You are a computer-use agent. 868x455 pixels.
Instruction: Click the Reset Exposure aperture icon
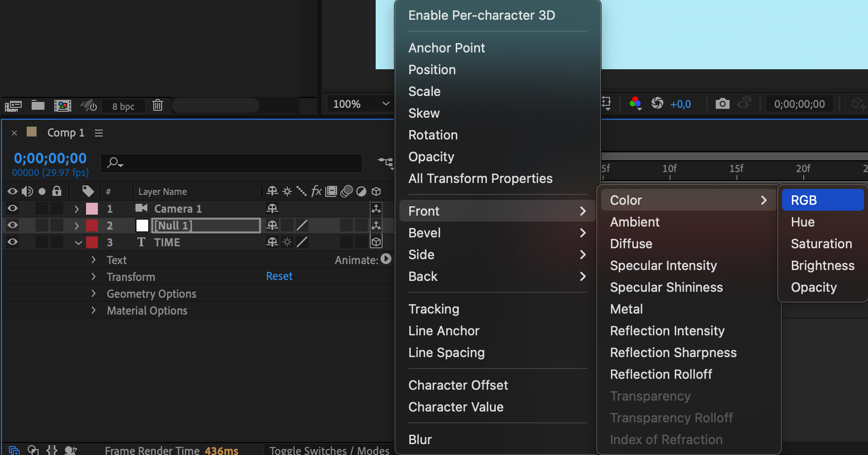[x=657, y=103]
